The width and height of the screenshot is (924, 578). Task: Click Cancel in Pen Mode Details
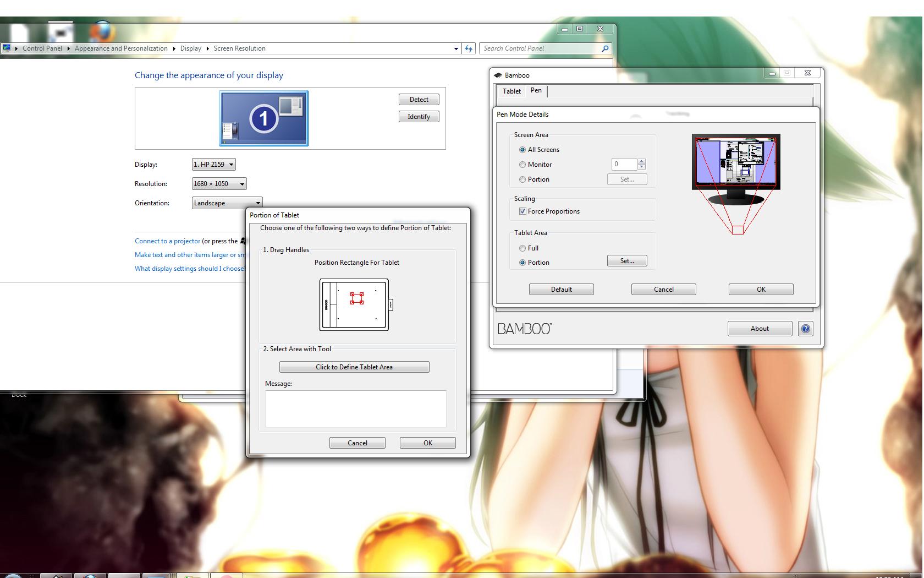coord(664,290)
